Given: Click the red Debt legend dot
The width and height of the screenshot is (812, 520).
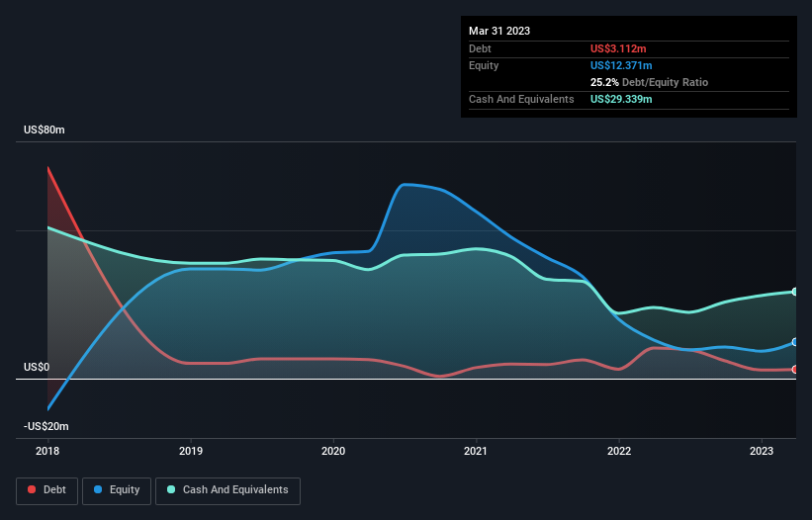Looking at the screenshot, I should tap(32, 489).
